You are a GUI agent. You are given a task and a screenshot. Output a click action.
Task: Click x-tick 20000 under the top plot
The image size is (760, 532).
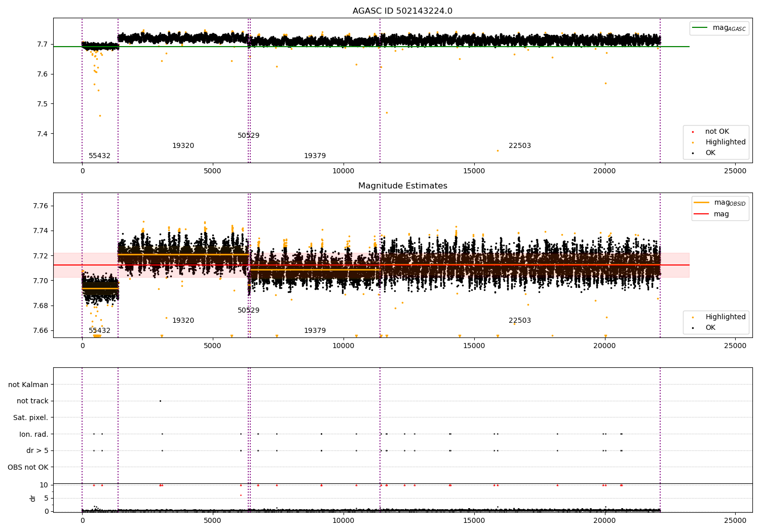coord(604,171)
